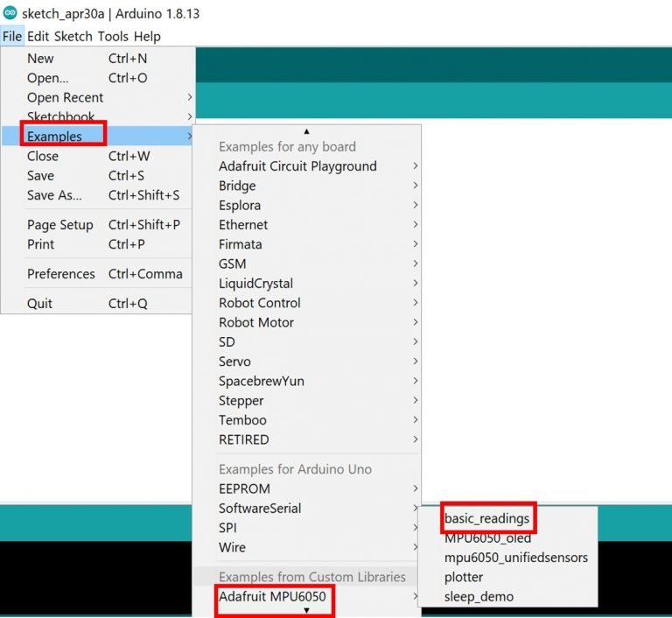Click Page Setup menu entry
The height and width of the screenshot is (618, 672).
[x=59, y=225]
